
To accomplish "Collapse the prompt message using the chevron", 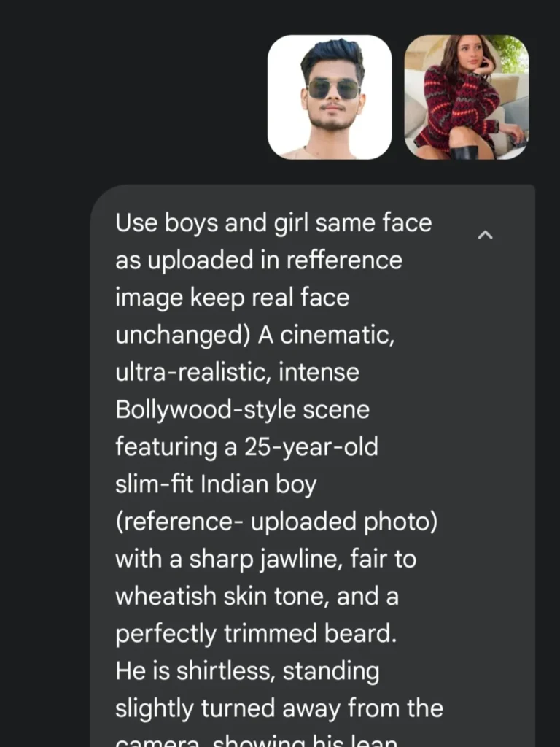I will click(486, 235).
